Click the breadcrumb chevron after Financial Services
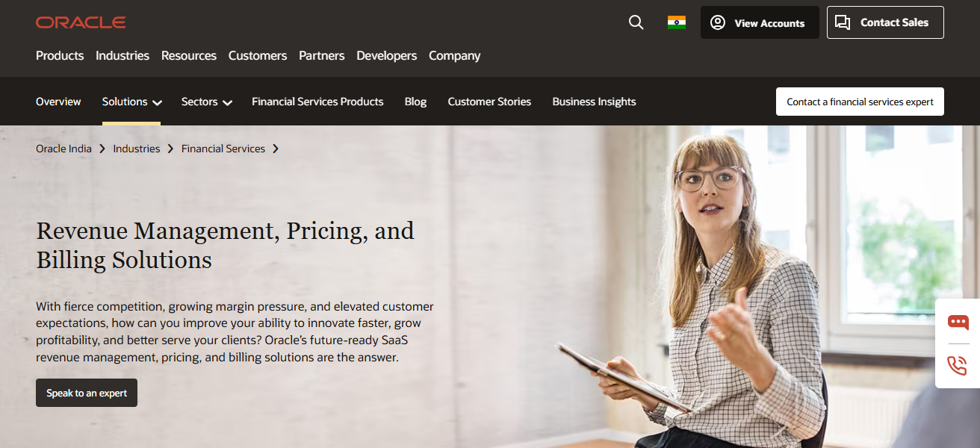The width and height of the screenshot is (980, 448). click(x=276, y=149)
